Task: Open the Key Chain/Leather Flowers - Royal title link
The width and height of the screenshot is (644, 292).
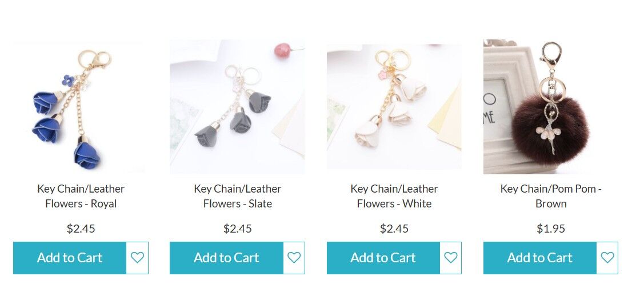Action: point(81,197)
